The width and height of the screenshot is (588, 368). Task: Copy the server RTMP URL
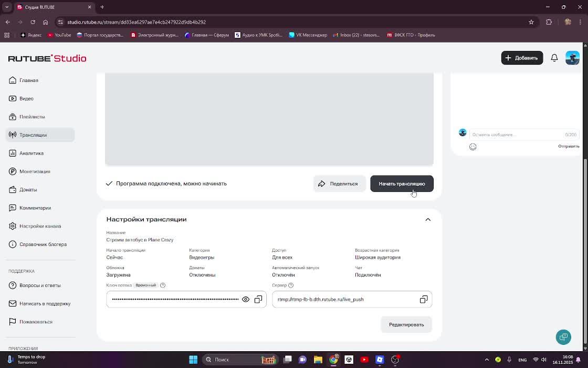point(424,299)
